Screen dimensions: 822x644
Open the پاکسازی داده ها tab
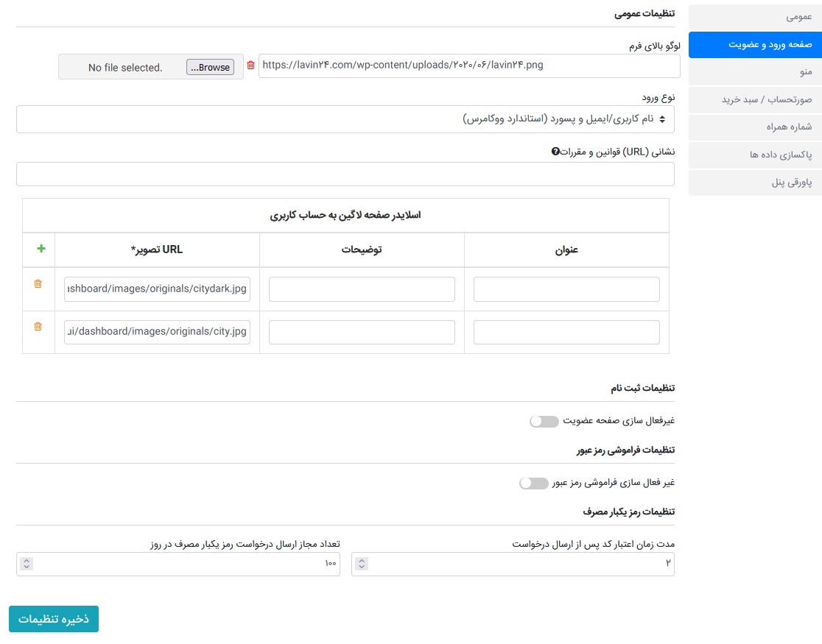coord(755,154)
